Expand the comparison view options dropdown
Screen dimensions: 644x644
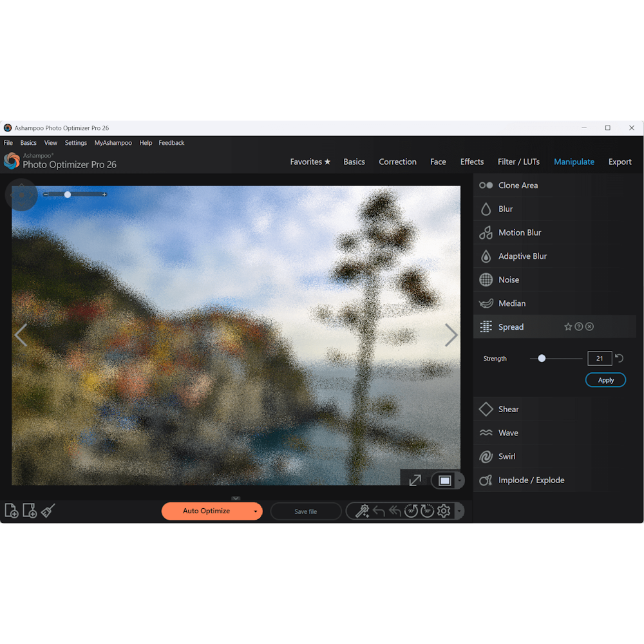459,480
